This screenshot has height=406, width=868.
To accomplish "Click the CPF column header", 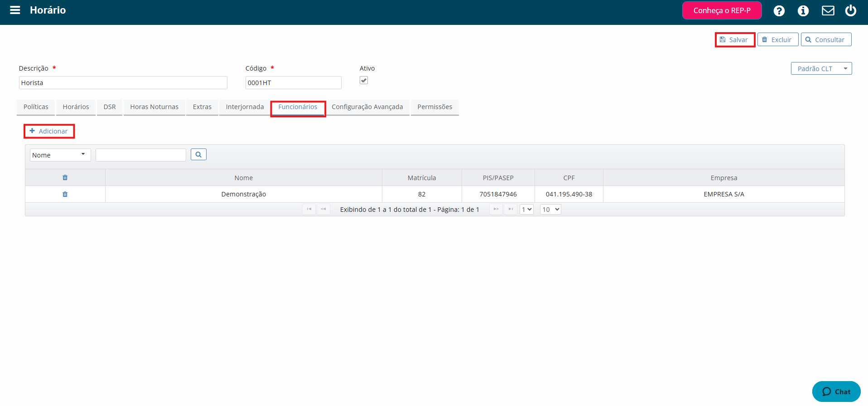I will pos(569,178).
